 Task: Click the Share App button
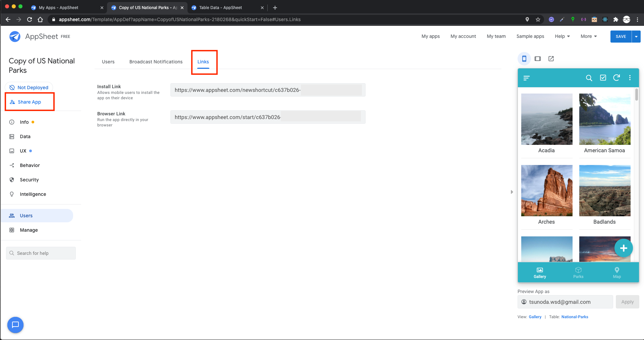pyautogui.click(x=25, y=102)
